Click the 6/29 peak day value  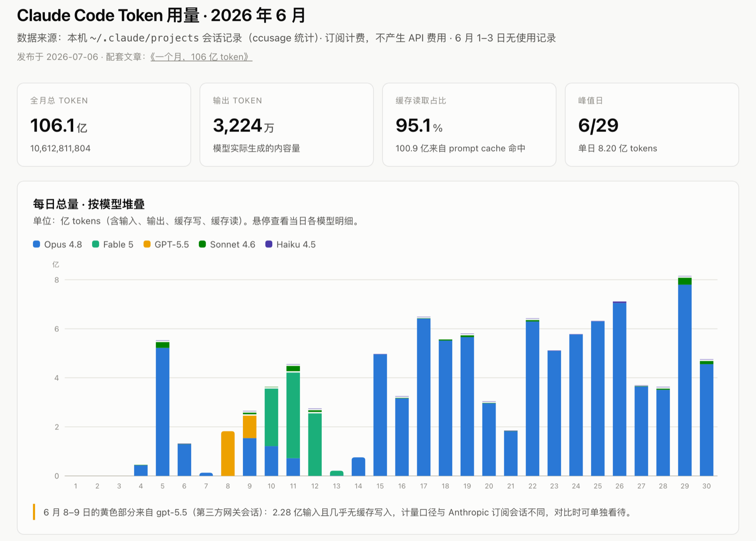(x=598, y=126)
